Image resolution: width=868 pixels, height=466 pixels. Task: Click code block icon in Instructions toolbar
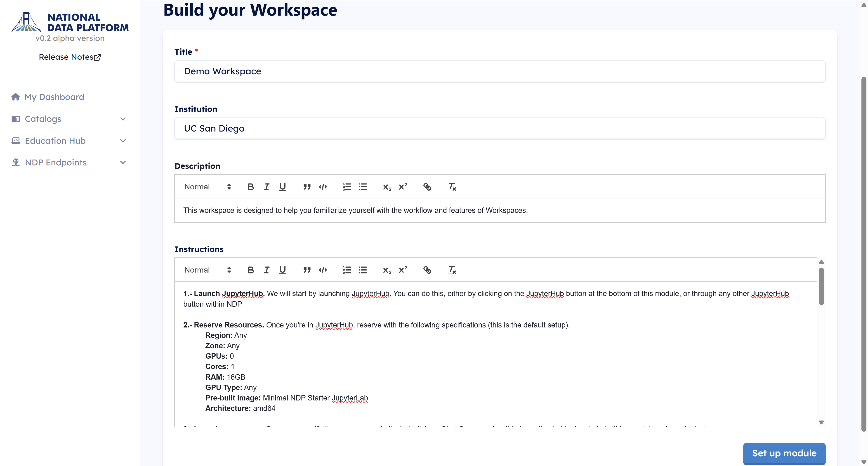click(x=323, y=270)
